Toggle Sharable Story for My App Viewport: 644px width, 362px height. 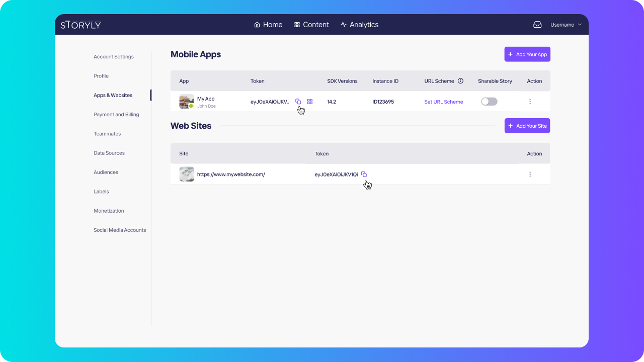(x=489, y=102)
